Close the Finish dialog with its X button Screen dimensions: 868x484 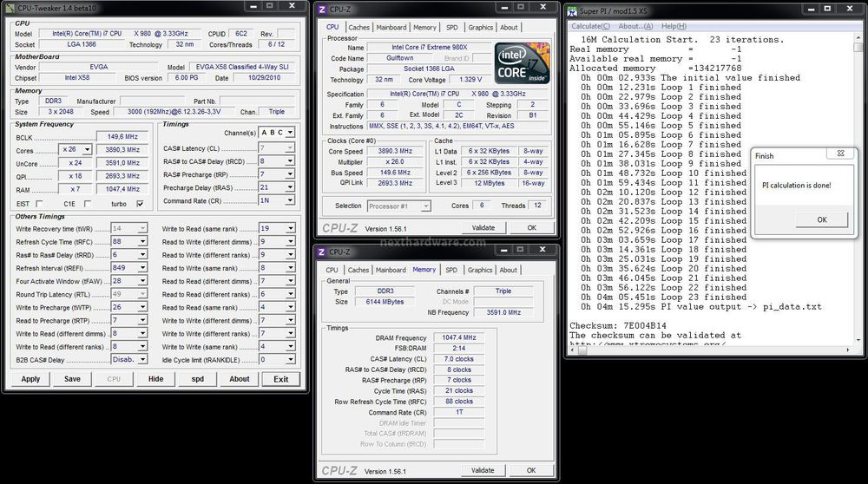(840, 154)
